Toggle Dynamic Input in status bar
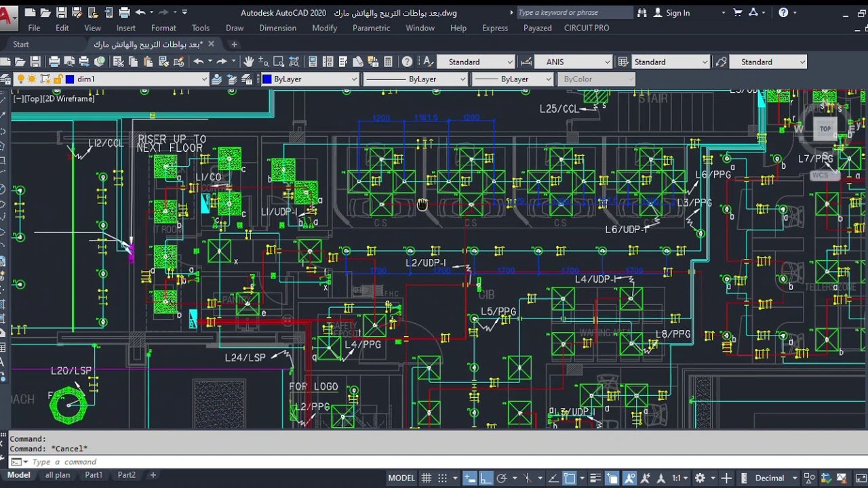 [471, 478]
